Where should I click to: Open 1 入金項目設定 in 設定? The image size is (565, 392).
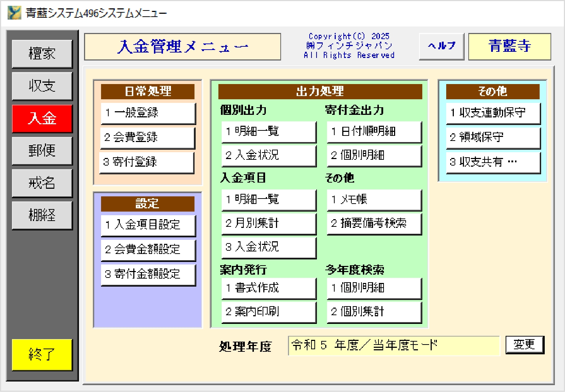(x=148, y=225)
